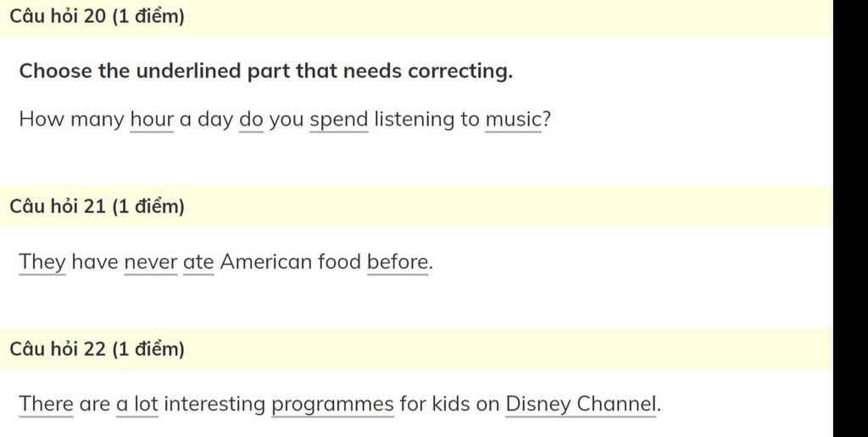The height and width of the screenshot is (437, 868).
Task: Select underlined word "do" in question 20
Action: pos(251,120)
